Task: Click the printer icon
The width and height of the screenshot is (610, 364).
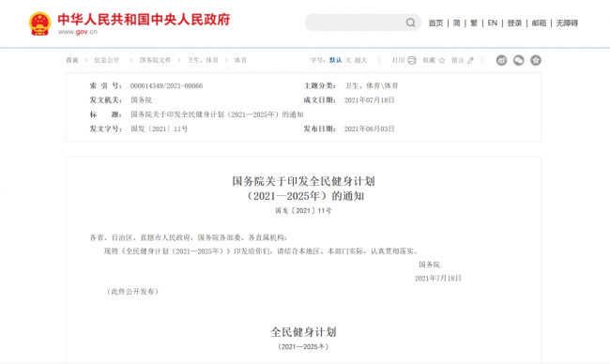Action: pyautogui.click(x=412, y=60)
